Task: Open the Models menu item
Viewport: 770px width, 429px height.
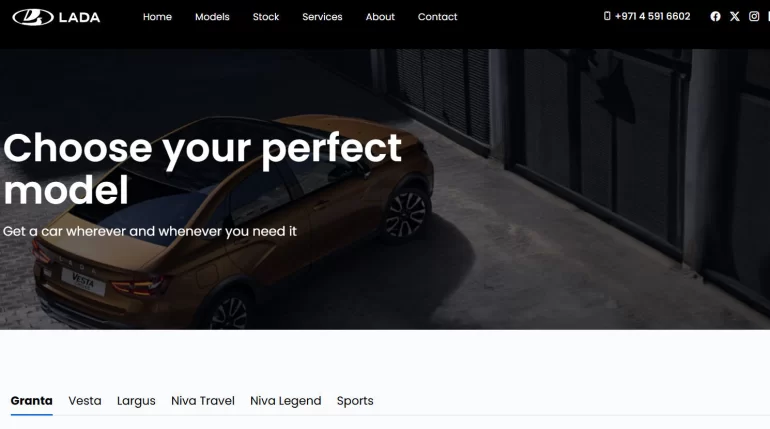Action: tap(212, 17)
